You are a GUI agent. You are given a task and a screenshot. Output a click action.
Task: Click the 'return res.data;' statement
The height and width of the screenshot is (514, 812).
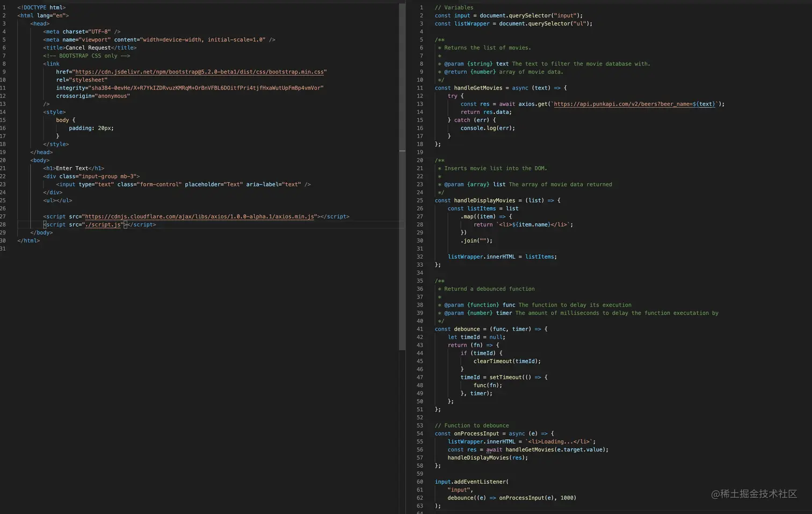(486, 112)
